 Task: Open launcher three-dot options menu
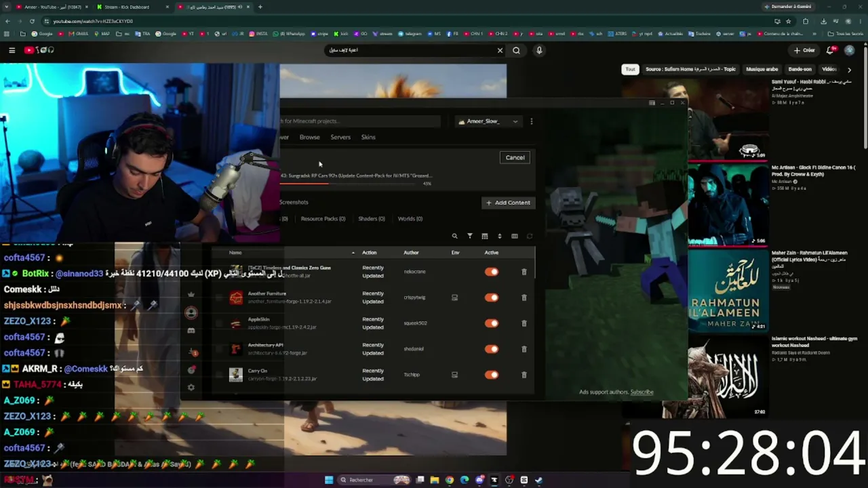pos(531,121)
